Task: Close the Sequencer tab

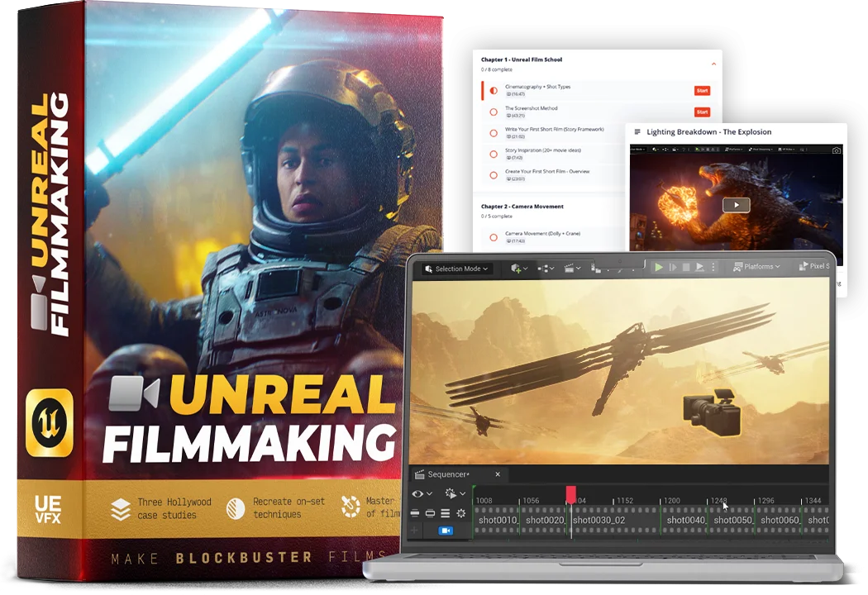Action: [x=498, y=474]
